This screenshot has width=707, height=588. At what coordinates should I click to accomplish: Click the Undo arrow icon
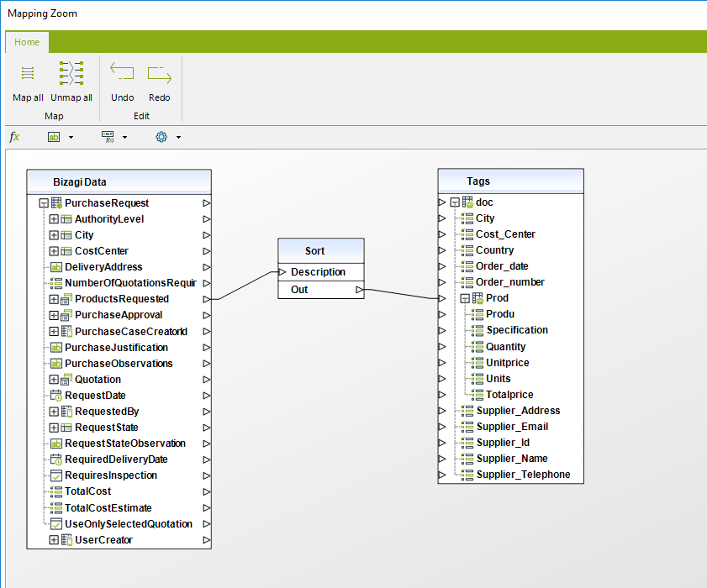(122, 71)
